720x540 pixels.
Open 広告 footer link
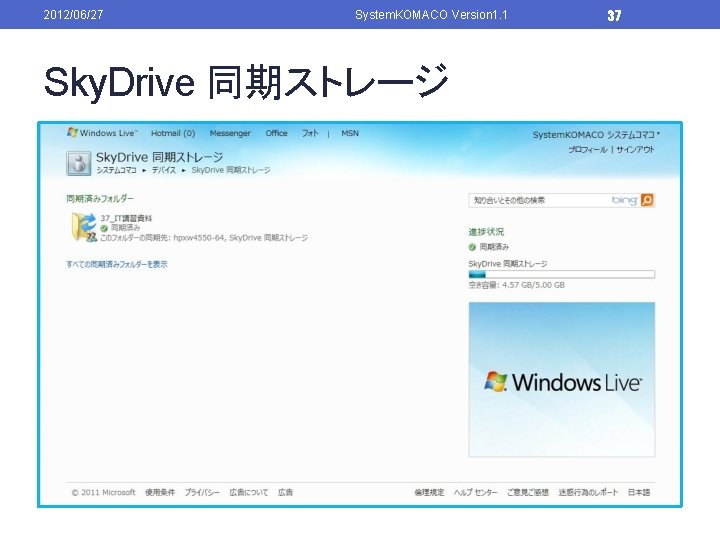pos(286,492)
